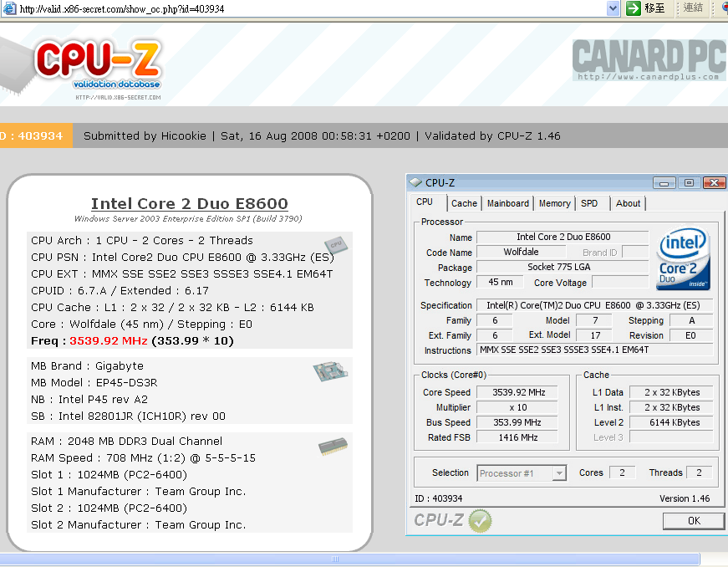Click the orange ID 403934 badge
This screenshot has height=567, width=728.
[36, 135]
